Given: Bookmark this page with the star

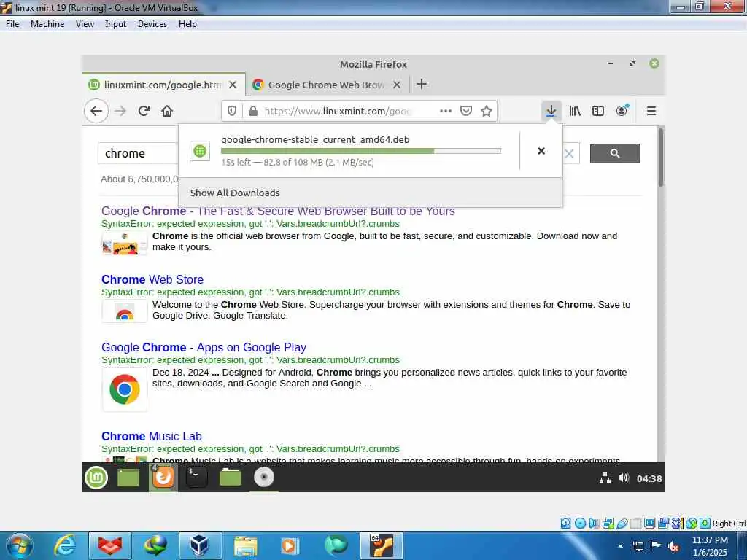Looking at the screenshot, I should point(487,111).
